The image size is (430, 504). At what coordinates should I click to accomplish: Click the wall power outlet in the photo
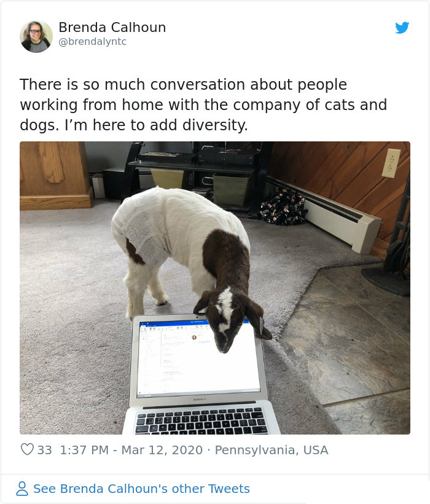point(391,163)
